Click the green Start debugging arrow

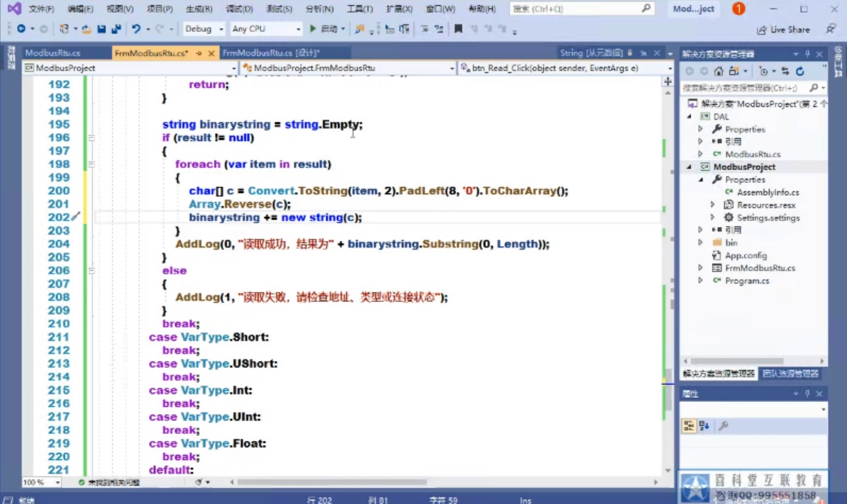[312, 28]
